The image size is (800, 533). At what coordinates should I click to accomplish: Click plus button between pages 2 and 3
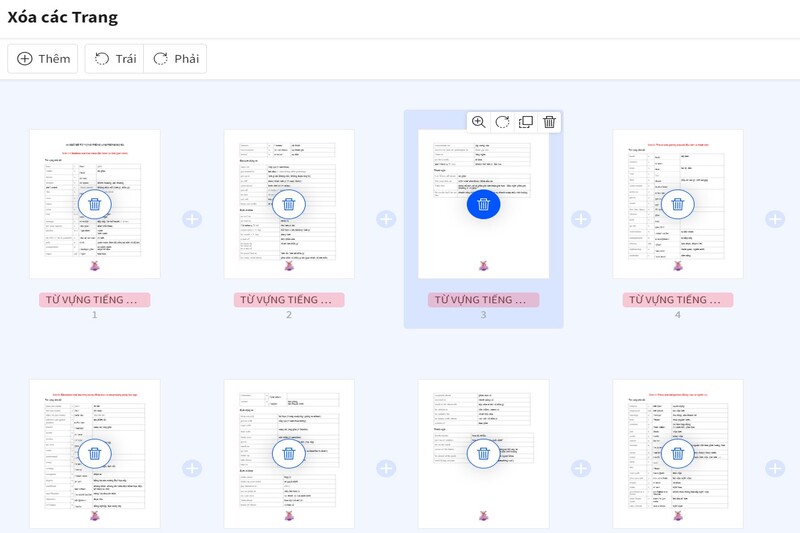(386, 219)
